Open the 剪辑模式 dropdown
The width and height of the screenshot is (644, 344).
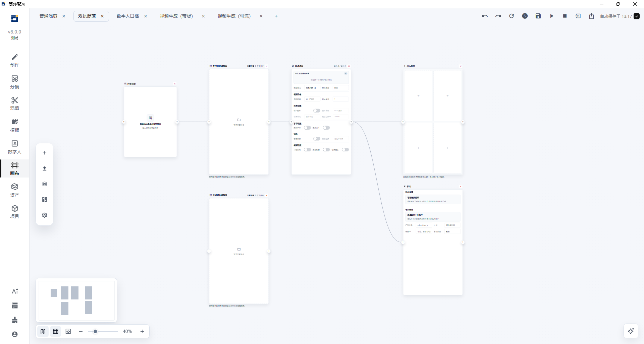[312, 88]
